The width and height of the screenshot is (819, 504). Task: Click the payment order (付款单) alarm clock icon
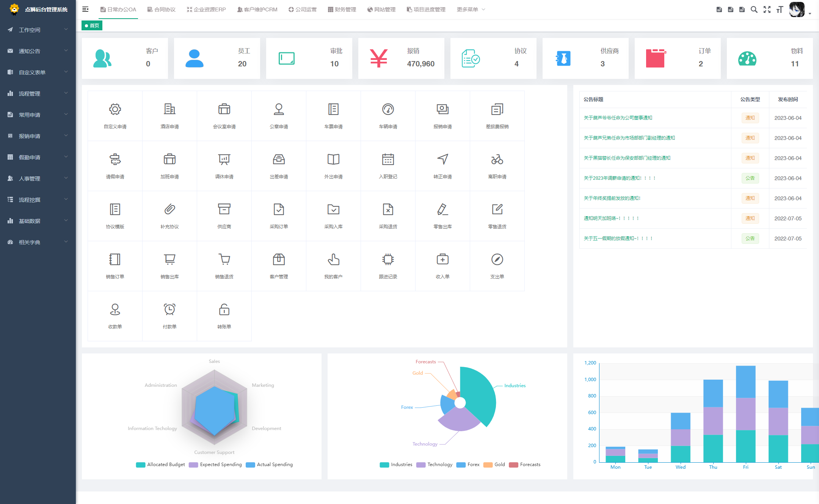169,310
